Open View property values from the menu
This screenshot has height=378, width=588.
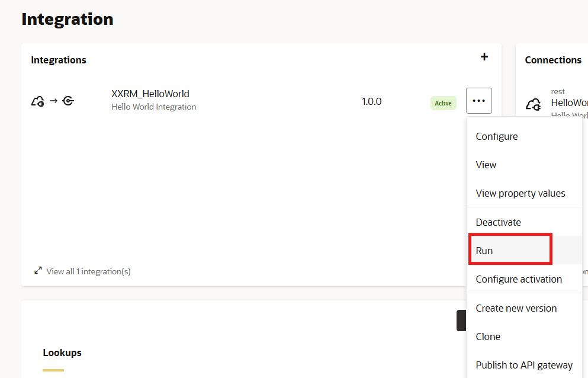(x=520, y=193)
